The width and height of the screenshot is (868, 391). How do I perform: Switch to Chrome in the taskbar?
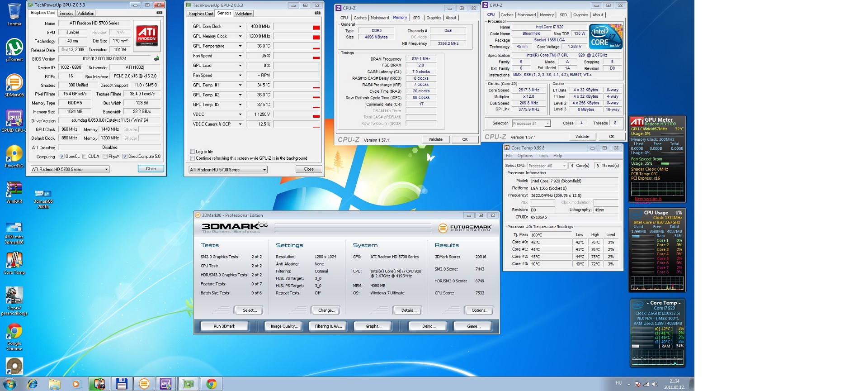point(211,384)
